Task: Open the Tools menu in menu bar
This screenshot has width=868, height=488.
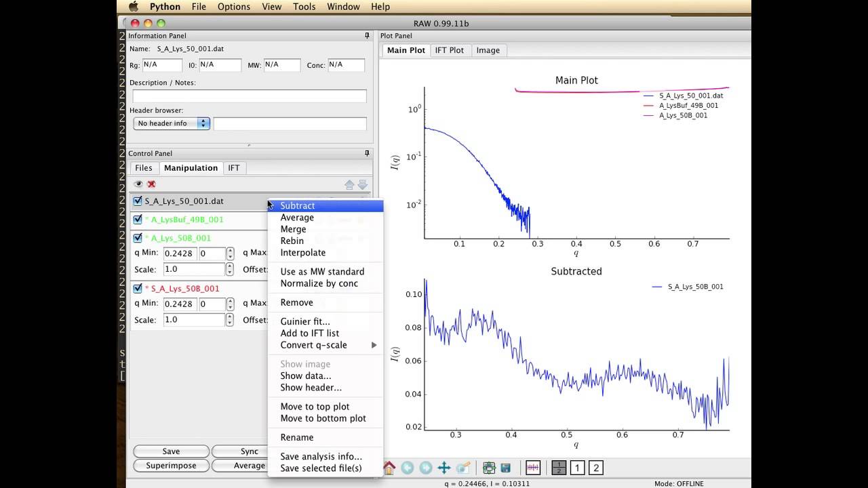Action: coord(304,7)
